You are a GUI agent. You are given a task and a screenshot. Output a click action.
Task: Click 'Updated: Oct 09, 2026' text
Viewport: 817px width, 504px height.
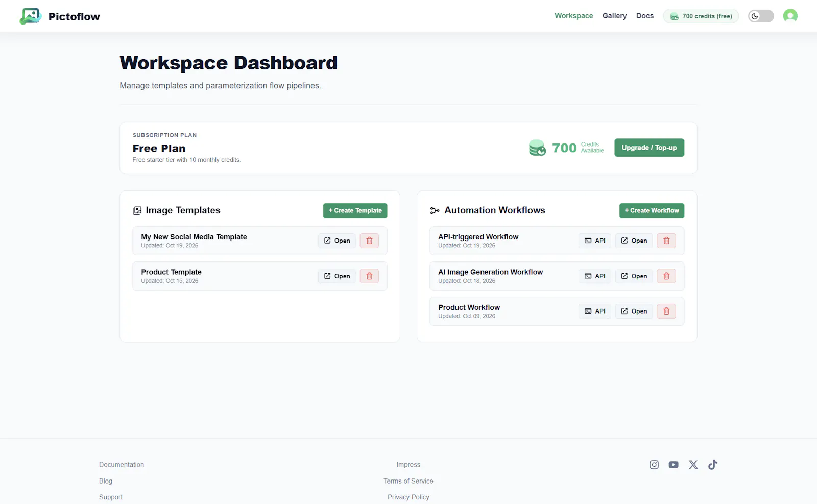[467, 316]
